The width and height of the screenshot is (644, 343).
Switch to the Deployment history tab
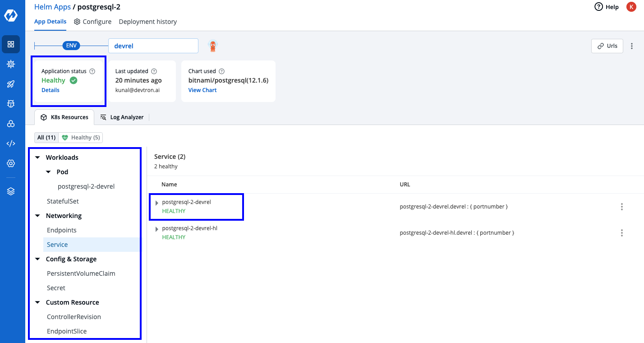coord(147,22)
